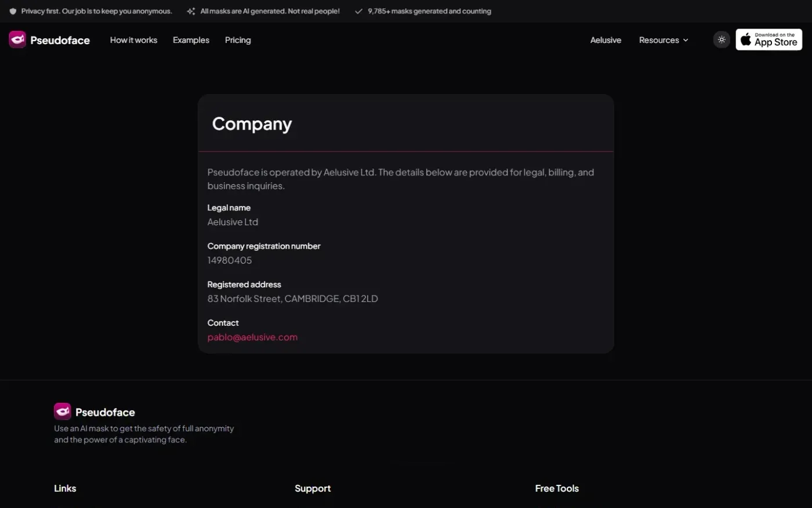The height and width of the screenshot is (508, 812).
Task: Visit the Aelusive nav link
Action: coord(606,40)
